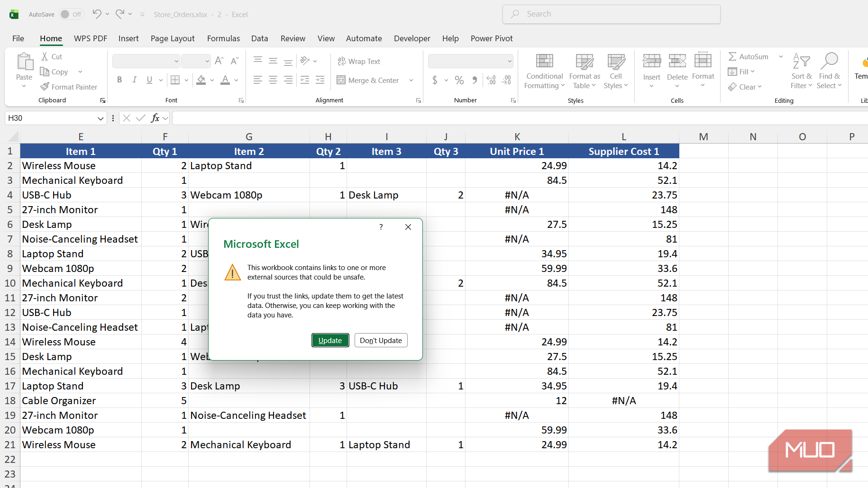Screen dimensions: 868x488
Task: Switch to the Page Layout tab
Action: click(x=173, y=38)
